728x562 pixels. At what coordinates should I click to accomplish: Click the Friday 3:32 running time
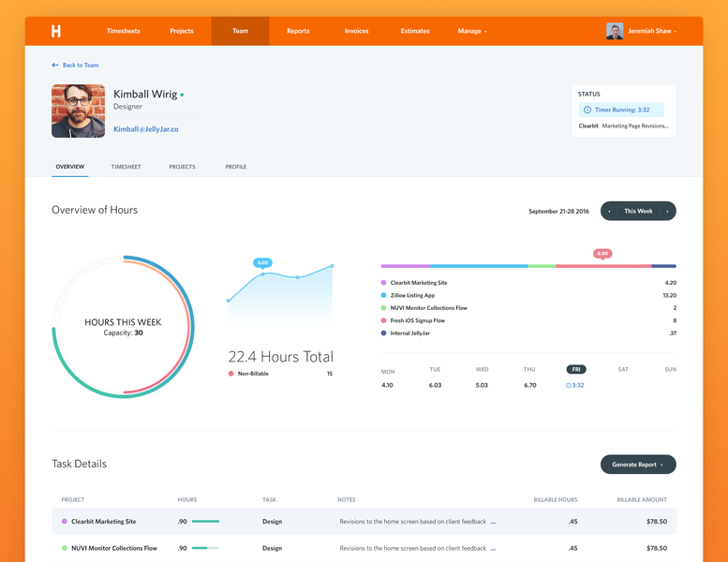click(x=578, y=385)
